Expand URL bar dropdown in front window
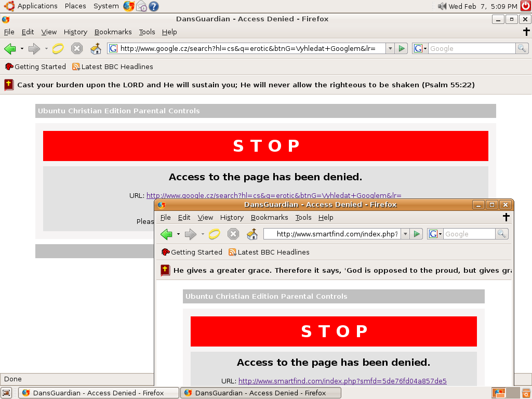 click(x=405, y=234)
